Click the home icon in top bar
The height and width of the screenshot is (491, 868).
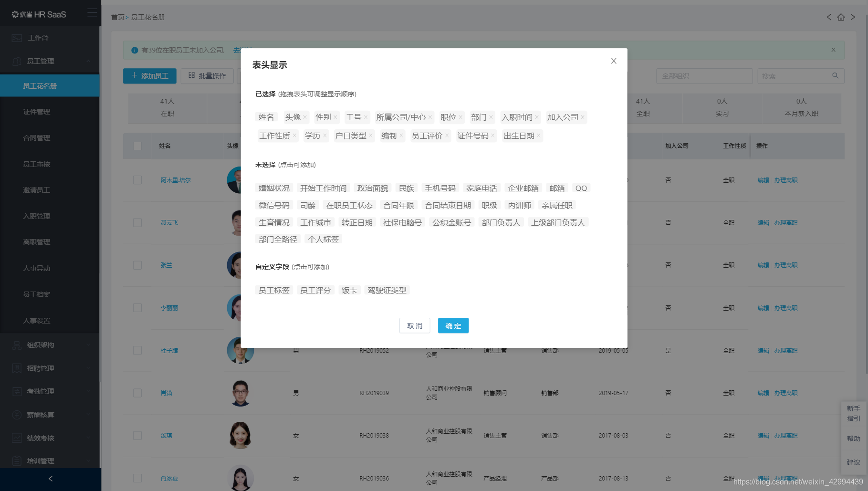[841, 17]
